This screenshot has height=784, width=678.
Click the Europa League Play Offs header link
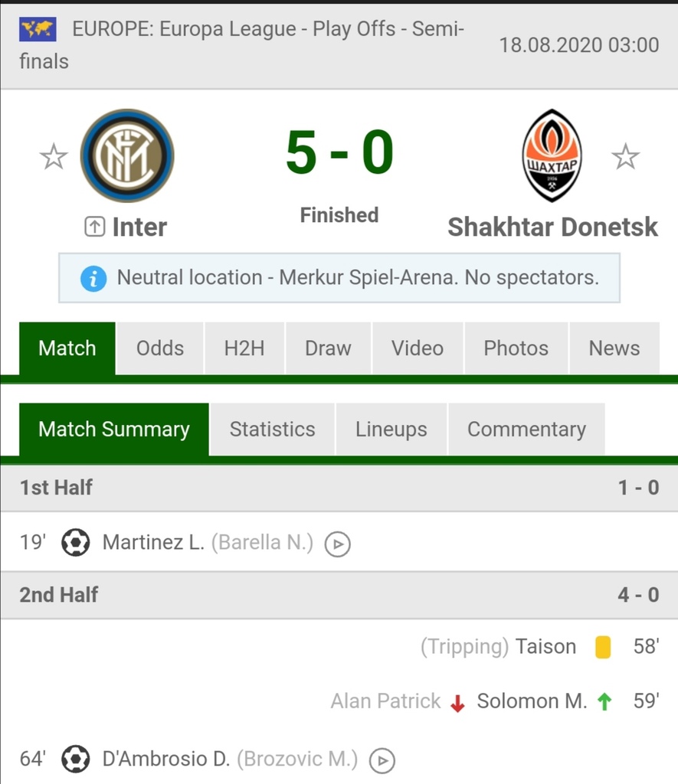point(241,45)
